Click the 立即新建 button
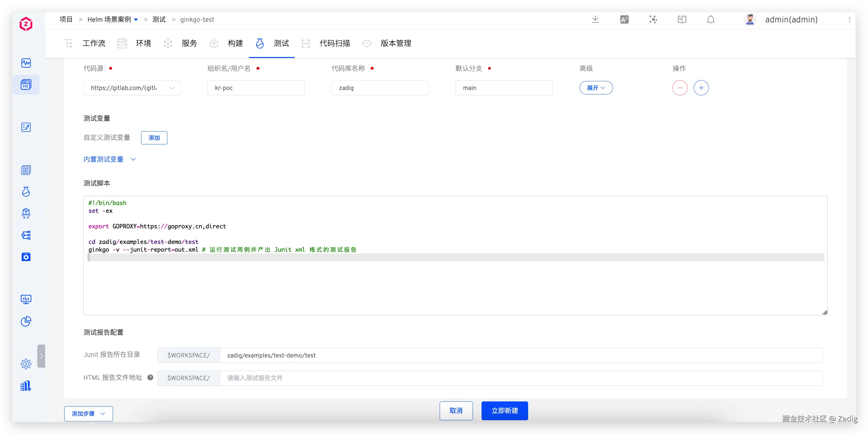Screen dimensions: 868x434 (505, 411)
